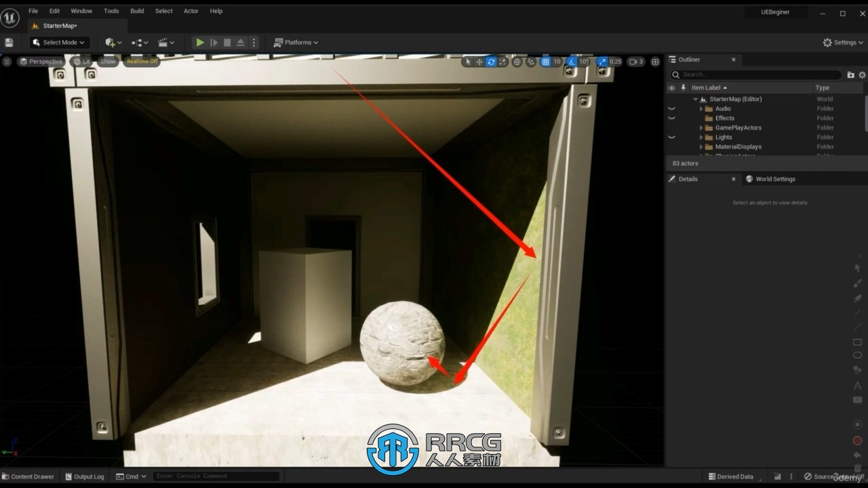Open the add content cube icon menu
868x488 pixels.
coord(113,43)
